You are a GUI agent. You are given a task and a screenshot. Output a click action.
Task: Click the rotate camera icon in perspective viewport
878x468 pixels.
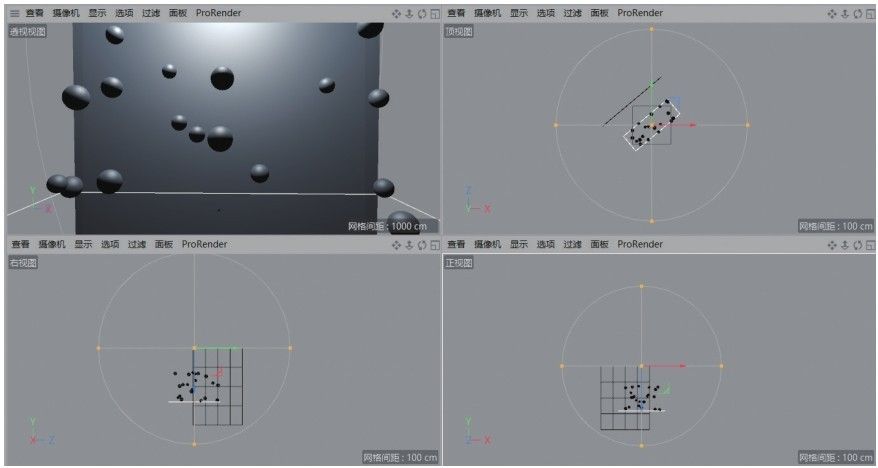pyautogui.click(x=422, y=13)
